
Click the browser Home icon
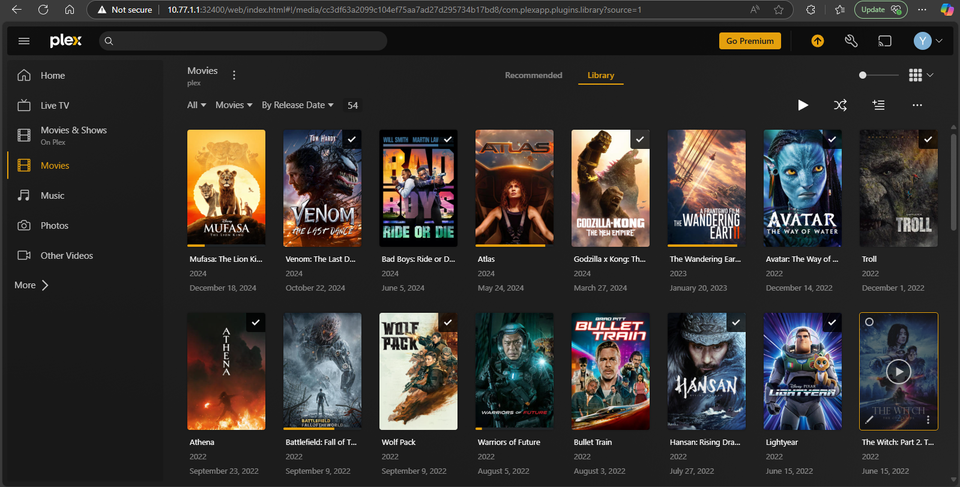69,10
